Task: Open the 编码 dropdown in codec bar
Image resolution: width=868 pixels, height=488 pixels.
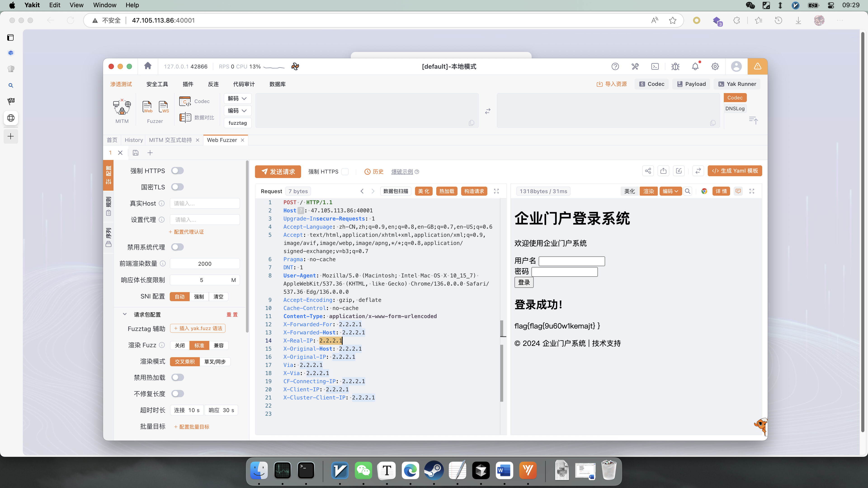Action: (x=238, y=110)
